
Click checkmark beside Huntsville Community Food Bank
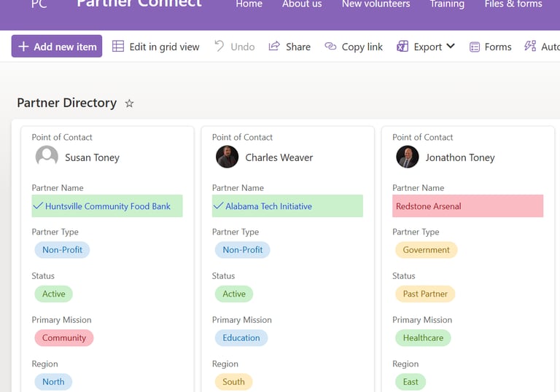38,205
